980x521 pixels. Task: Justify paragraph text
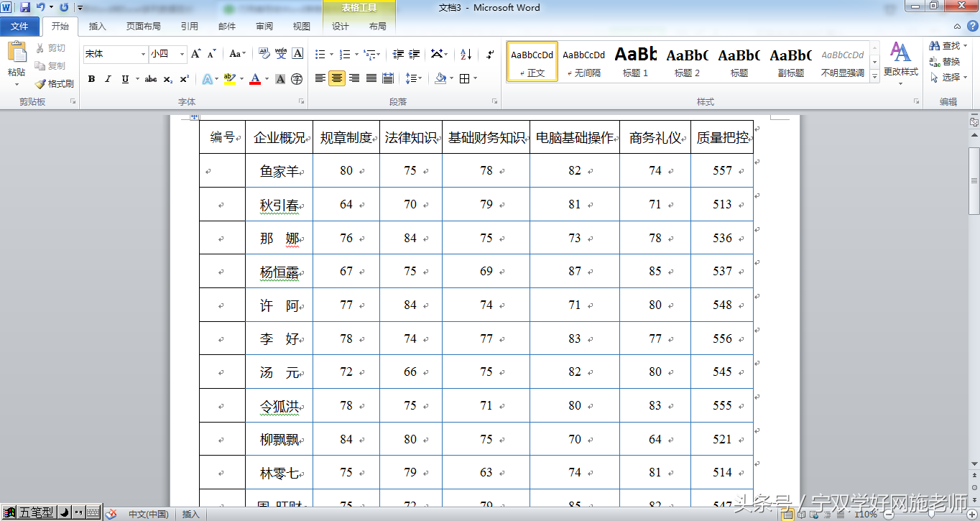[x=371, y=78]
